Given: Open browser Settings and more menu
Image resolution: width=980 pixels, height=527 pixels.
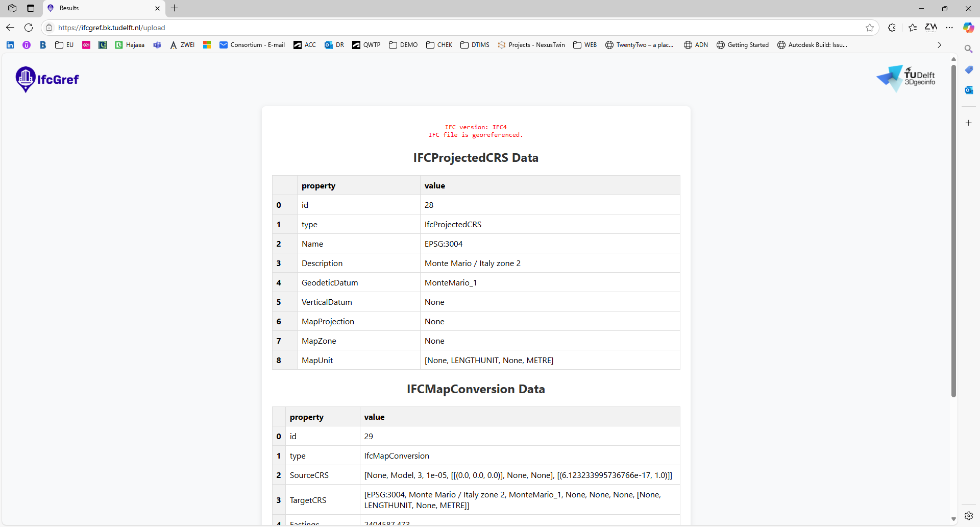Looking at the screenshot, I should (x=949, y=28).
